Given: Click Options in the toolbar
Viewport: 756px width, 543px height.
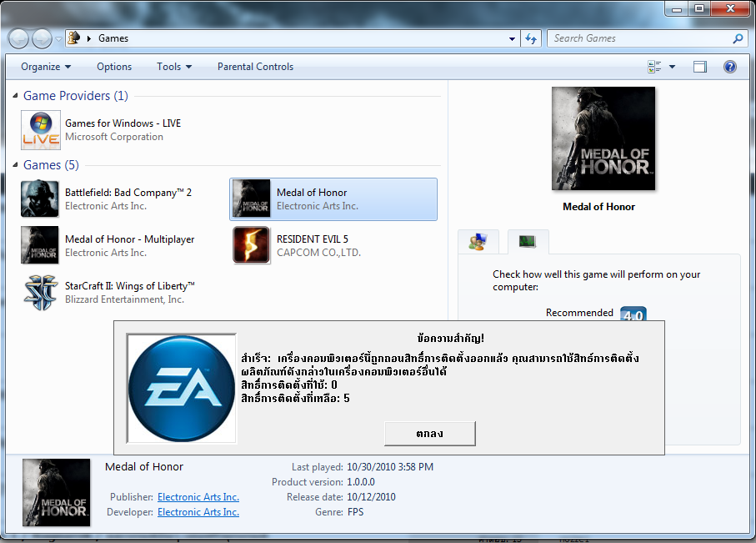Looking at the screenshot, I should (x=114, y=67).
